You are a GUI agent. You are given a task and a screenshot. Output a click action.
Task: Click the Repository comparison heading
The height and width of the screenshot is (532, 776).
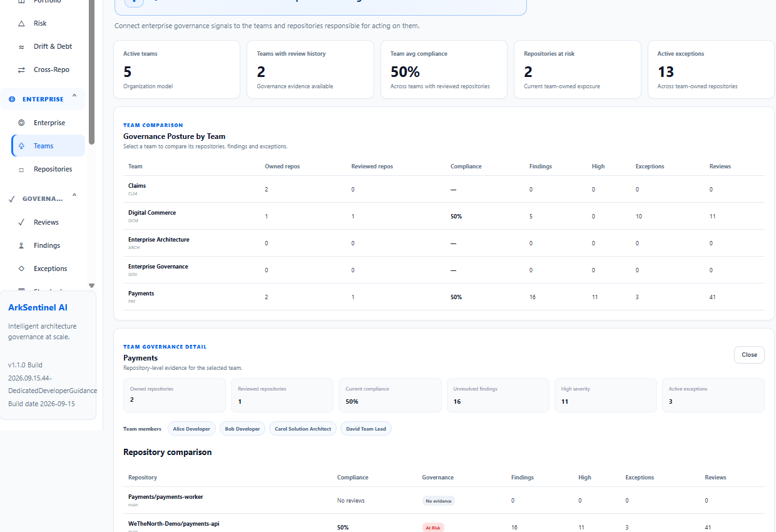(x=168, y=452)
